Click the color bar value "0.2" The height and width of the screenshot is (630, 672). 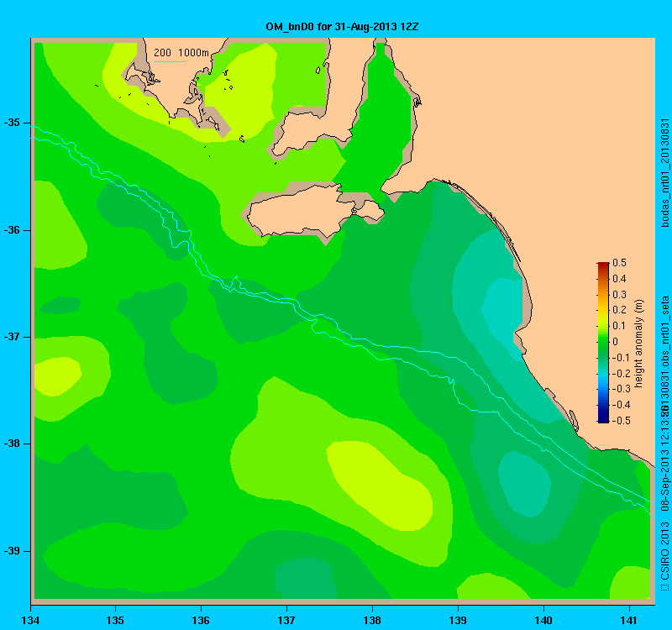point(619,310)
